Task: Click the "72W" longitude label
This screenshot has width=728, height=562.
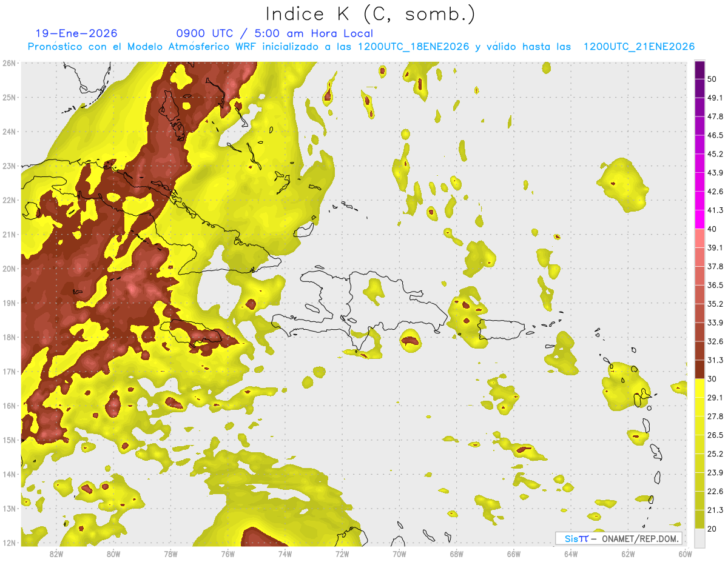Action: [342, 554]
